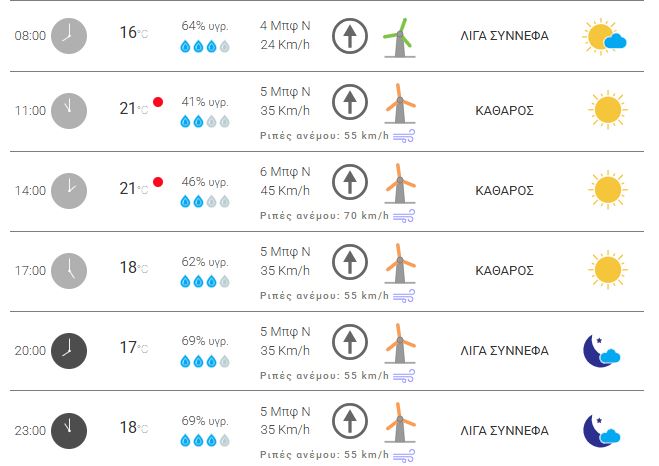Click the 6 Μπφ N wind text

tap(285, 172)
